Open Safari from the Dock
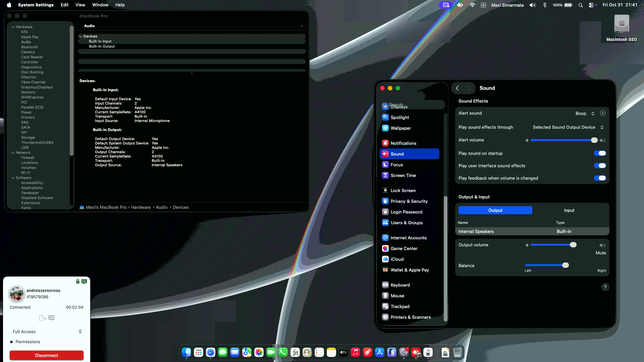The height and width of the screenshot is (362, 644). click(211, 352)
